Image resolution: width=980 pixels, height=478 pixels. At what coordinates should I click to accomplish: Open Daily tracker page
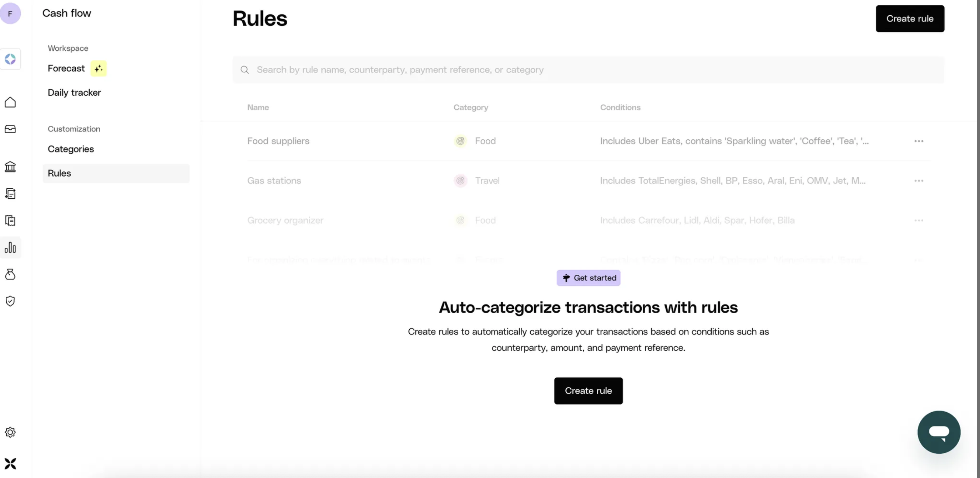pos(74,93)
